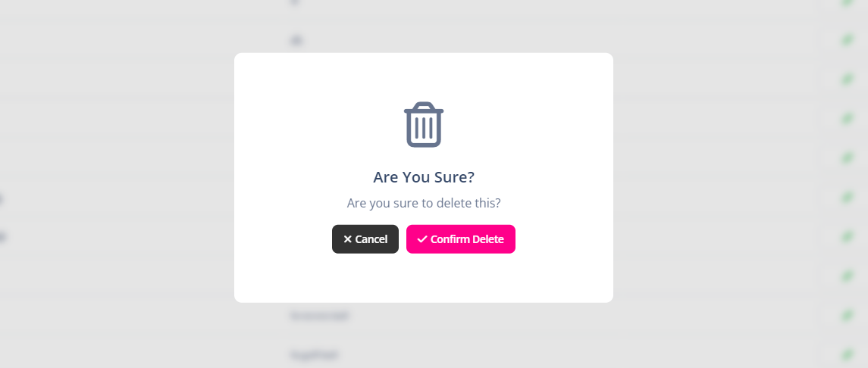This screenshot has width=868, height=368.
Task: Click the X icon on the Cancel button
Action: point(347,239)
